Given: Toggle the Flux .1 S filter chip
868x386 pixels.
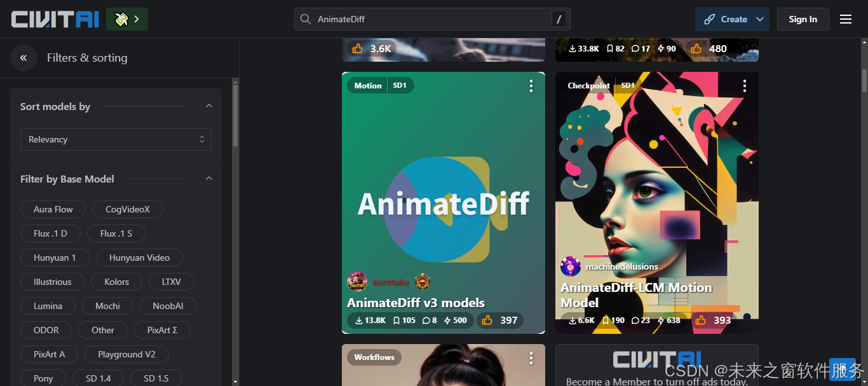Looking at the screenshot, I should pos(116,233).
